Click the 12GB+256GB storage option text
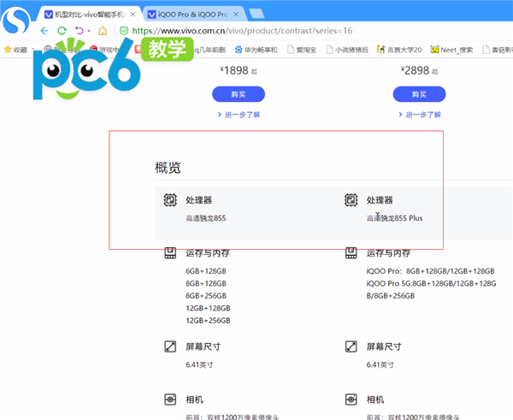This screenshot has height=420, width=513. [x=208, y=321]
